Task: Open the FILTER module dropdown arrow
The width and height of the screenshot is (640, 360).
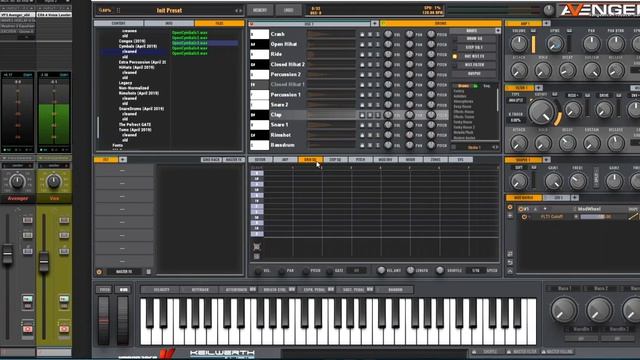Action: click(x=539, y=88)
